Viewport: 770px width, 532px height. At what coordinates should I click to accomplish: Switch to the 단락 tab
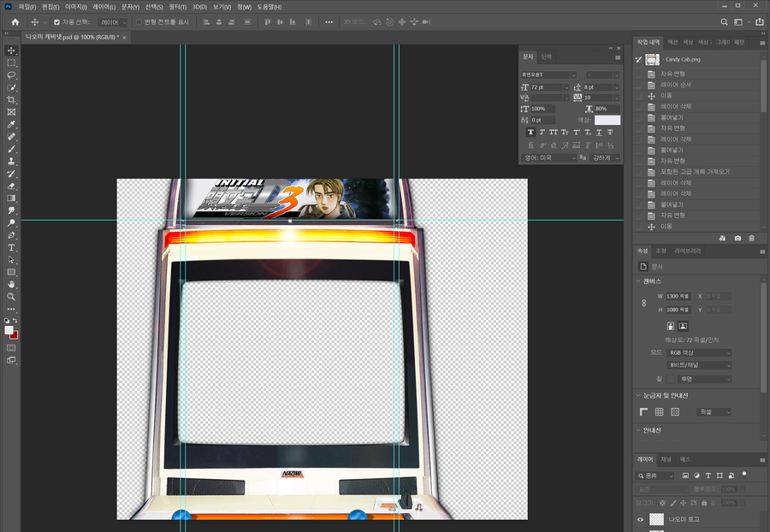tap(547, 57)
